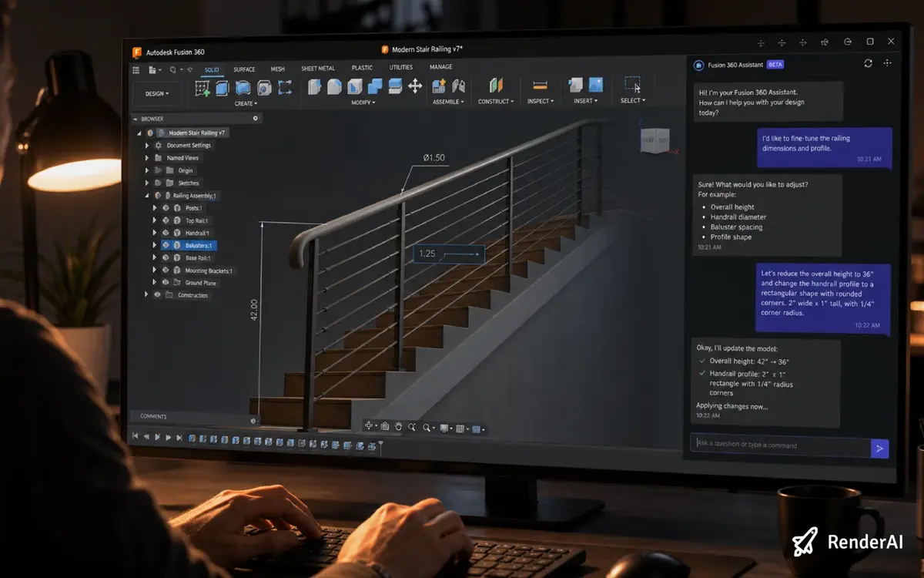
Task: Toggle visibility of Construction folder
Action: 158,295
